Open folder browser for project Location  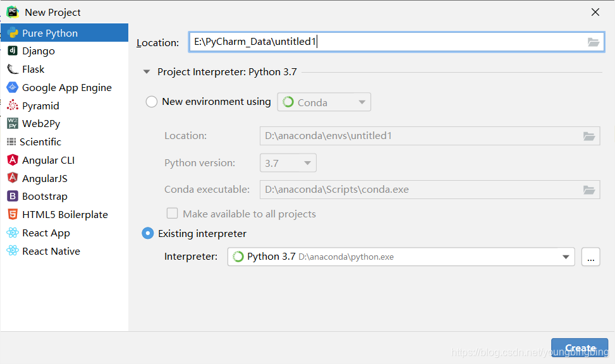click(593, 42)
